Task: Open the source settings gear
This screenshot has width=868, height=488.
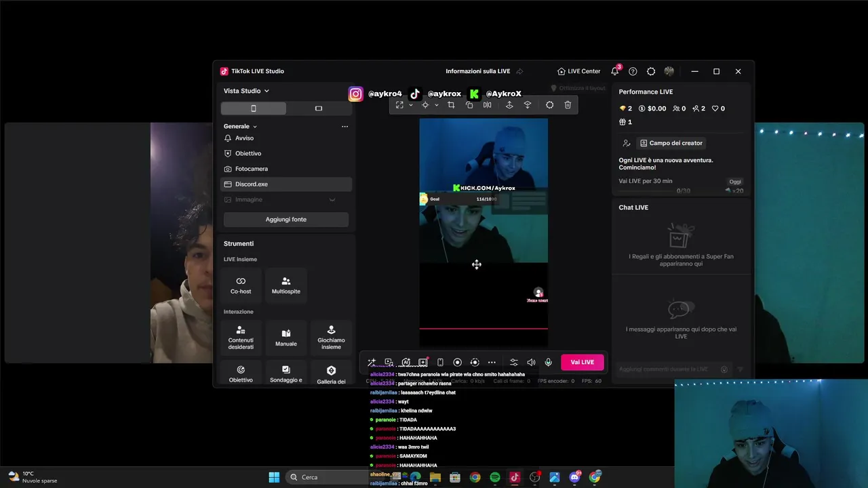Action: (x=549, y=105)
